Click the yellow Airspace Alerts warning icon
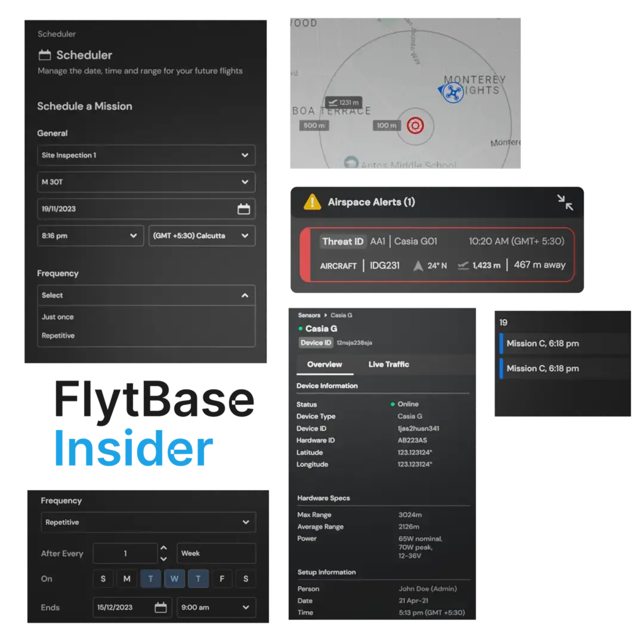Viewport: 644px width, 644px height. 312,202
